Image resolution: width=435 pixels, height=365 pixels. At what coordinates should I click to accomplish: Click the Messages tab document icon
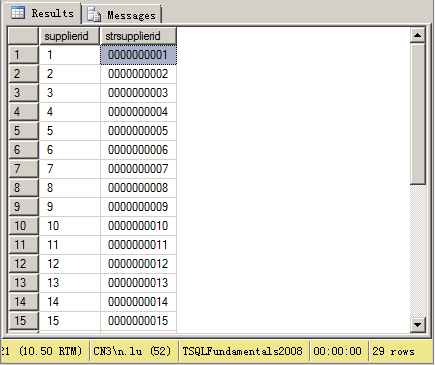coord(94,15)
